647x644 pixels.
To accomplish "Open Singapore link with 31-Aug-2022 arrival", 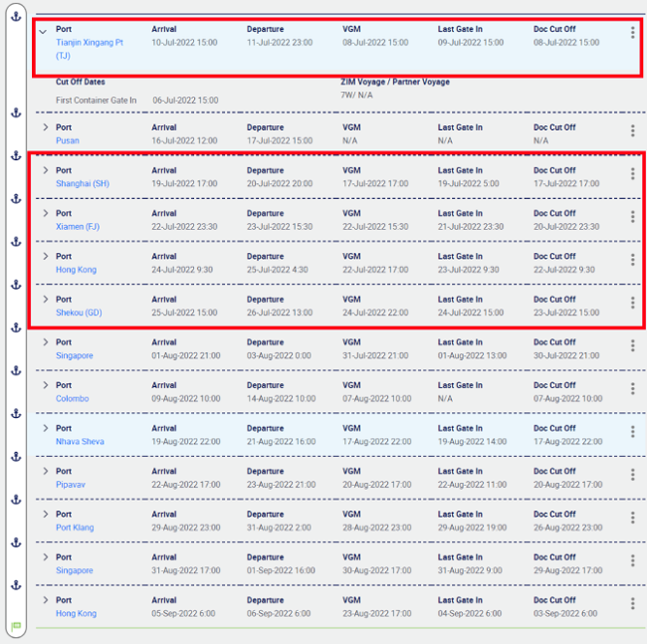I will click(x=75, y=570).
